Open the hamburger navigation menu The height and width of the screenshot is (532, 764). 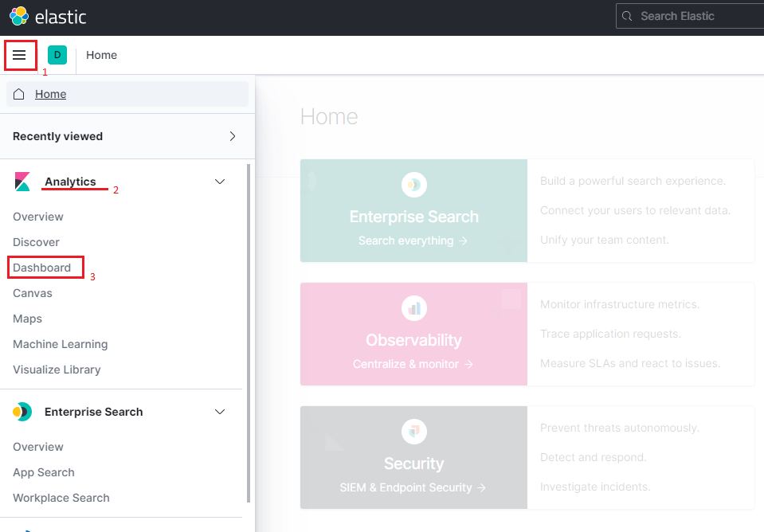21,55
